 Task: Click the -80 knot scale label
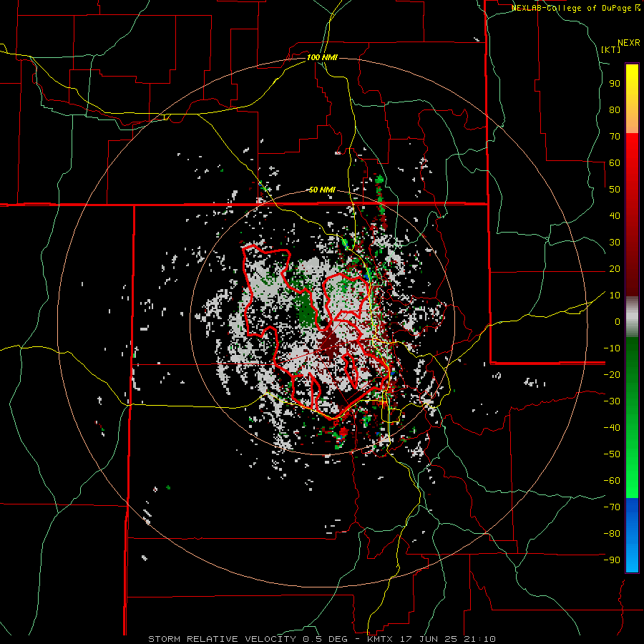click(x=612, y=534)
